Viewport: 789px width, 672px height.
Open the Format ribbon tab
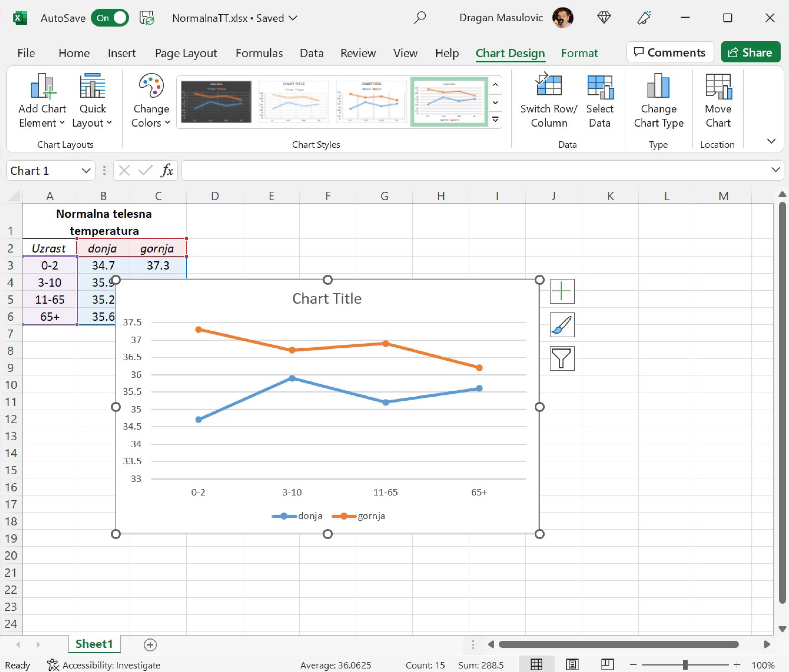point(579,53)
